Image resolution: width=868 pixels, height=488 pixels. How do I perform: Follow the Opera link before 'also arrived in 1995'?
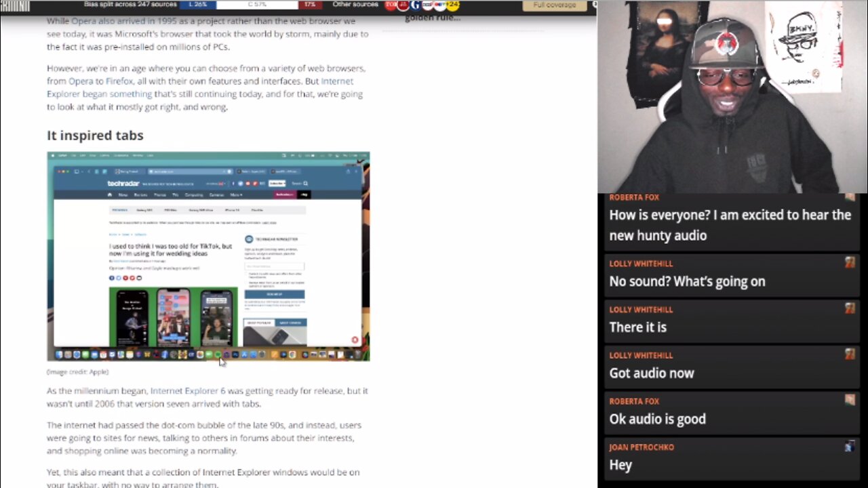[x=83, y=21]
